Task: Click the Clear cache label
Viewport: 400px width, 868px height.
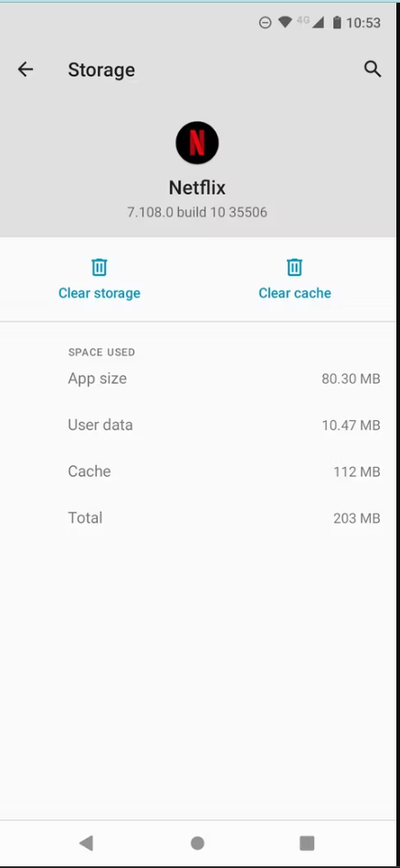Action: pos(295,293)
